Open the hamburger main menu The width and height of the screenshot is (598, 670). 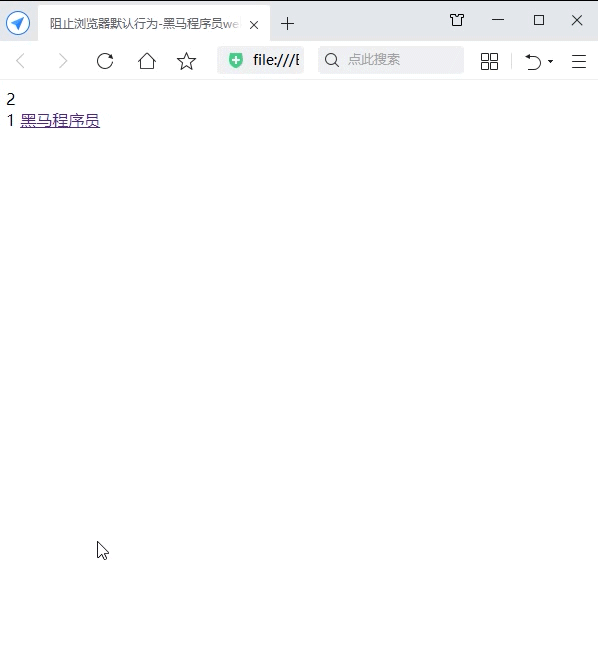pyautogui.click(x=579, y=61)
